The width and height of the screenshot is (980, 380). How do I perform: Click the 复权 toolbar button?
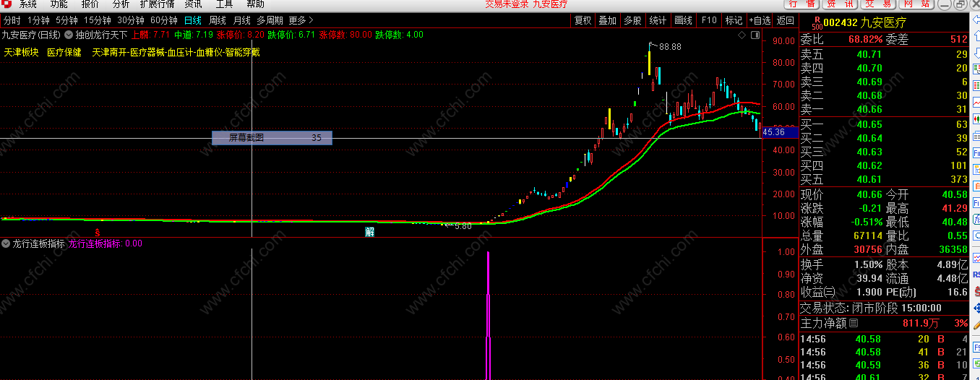583,20
